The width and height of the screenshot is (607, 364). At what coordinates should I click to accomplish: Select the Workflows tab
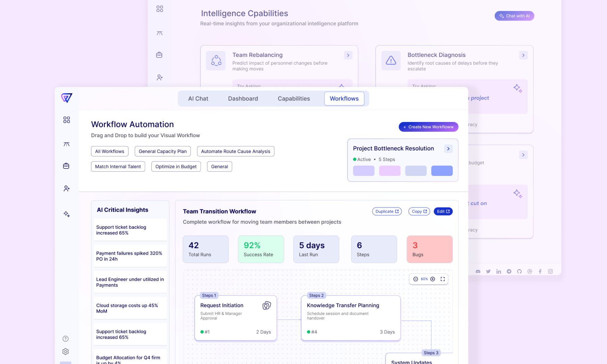click(344, 98)
